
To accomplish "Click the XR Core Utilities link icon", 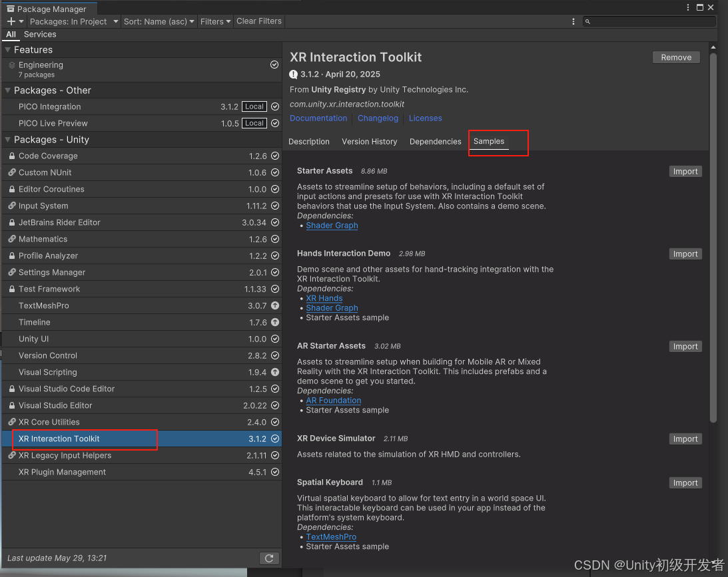I will [11, 422].
